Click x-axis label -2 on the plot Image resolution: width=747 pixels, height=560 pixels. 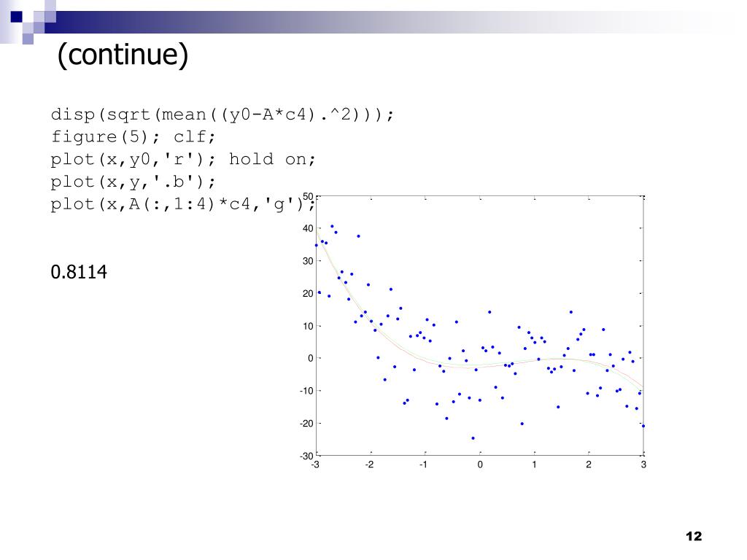(369, 464)
